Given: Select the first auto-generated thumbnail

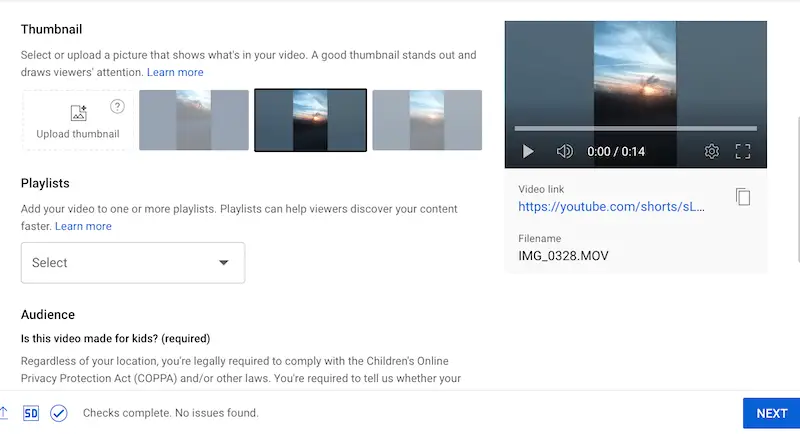Looking at the screenshot, I should click(x=193, y=120).
